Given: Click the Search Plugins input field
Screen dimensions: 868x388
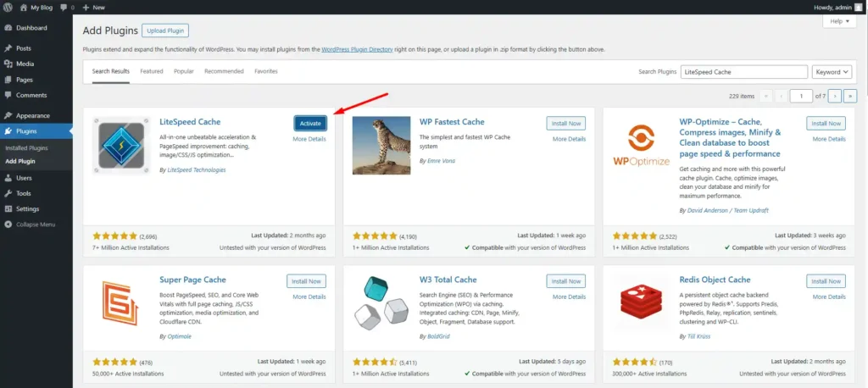Looking at the screenshot, I should coord(744,72).
